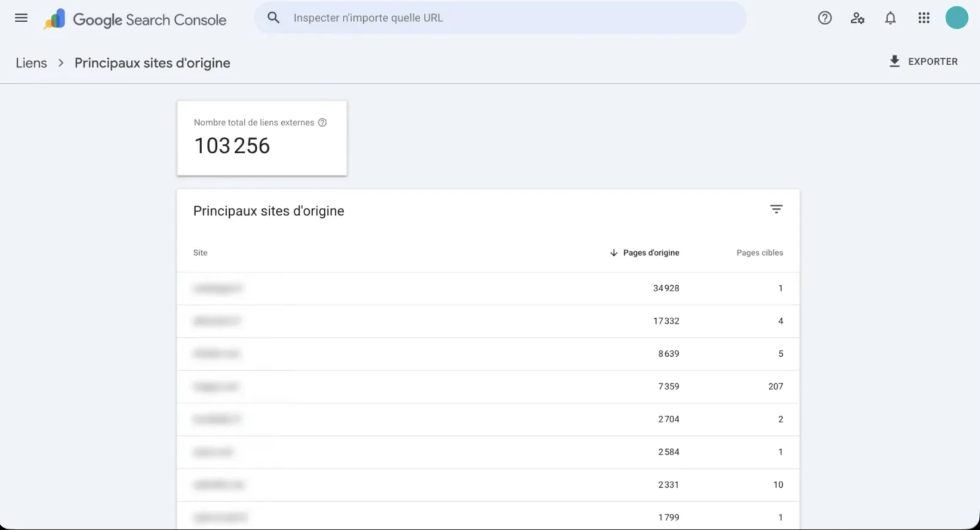
Task: Open the row with 2 584 origin pages
Action: pos(488,452)
